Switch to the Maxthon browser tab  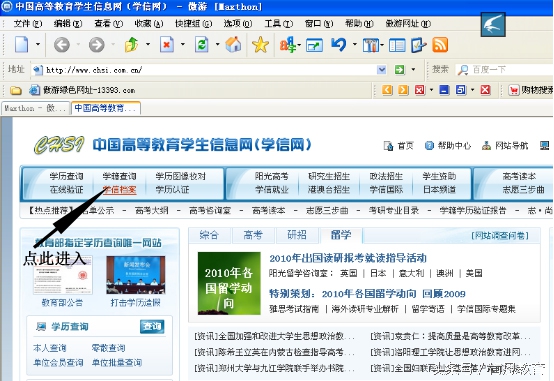click(35, 108)
